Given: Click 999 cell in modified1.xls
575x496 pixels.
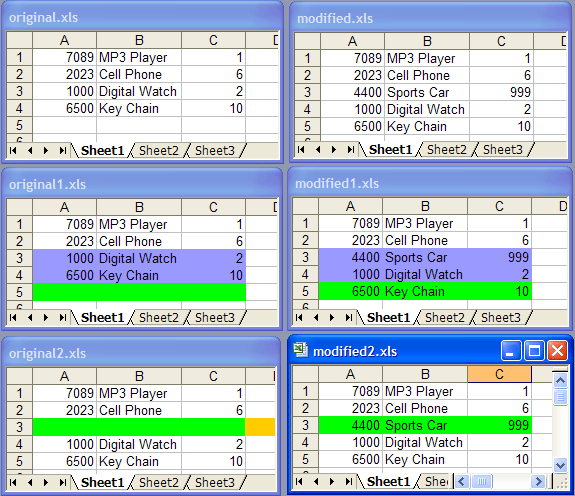Looking at the screenshot, I should click(499, 257).
